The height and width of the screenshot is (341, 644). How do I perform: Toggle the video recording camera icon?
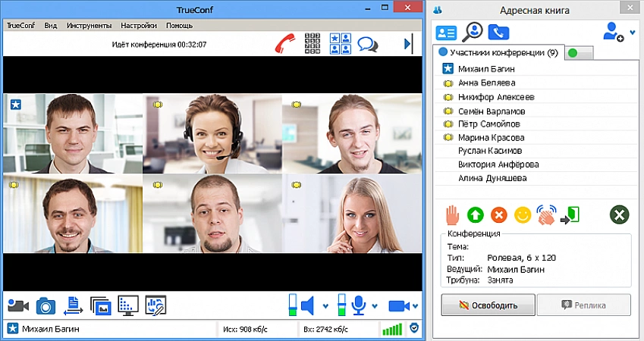coord(18,305)
